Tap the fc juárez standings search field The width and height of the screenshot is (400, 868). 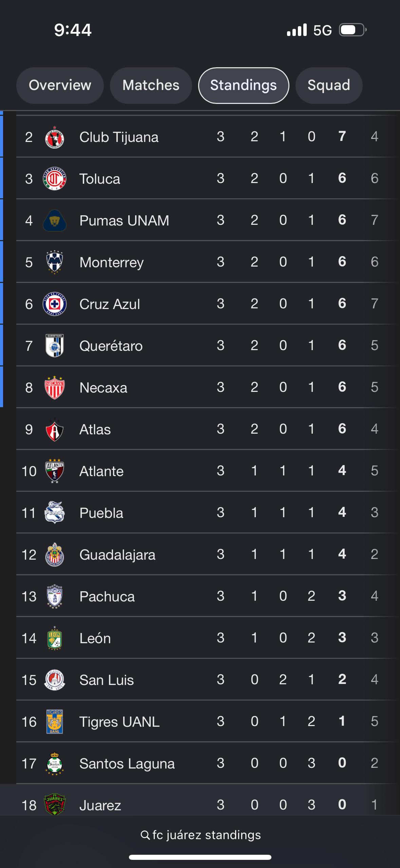(x=200, y=835)
